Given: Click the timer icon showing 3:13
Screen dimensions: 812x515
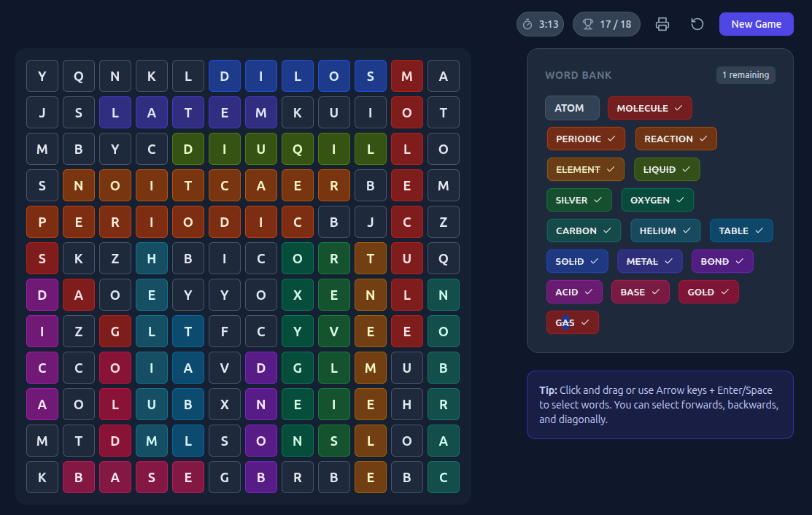Looking at the screenshot, I should [x=540, y=23].
